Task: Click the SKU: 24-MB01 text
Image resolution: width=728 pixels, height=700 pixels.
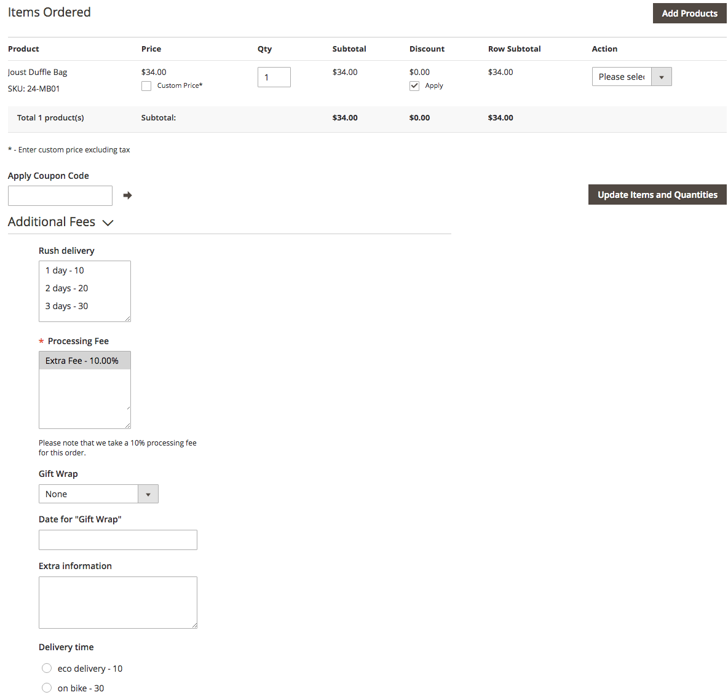Action: click(34, 88)
